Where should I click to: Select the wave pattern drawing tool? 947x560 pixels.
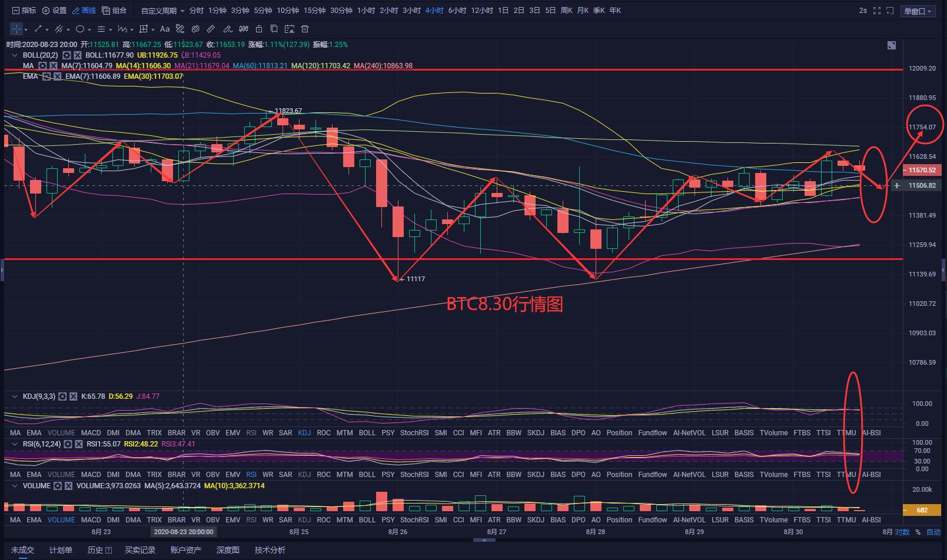coord(122,29)
